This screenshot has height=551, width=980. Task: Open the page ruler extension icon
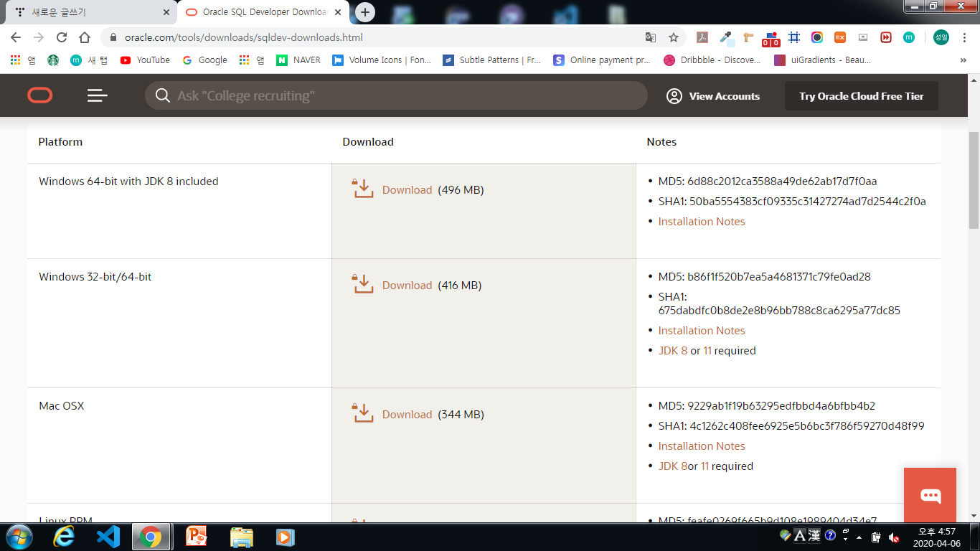(749, 37)
